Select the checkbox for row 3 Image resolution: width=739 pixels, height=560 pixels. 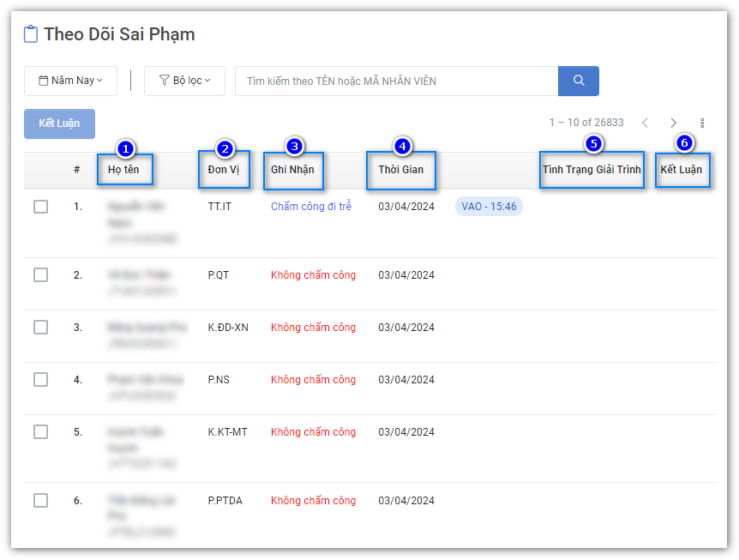[x=40, y=328]
